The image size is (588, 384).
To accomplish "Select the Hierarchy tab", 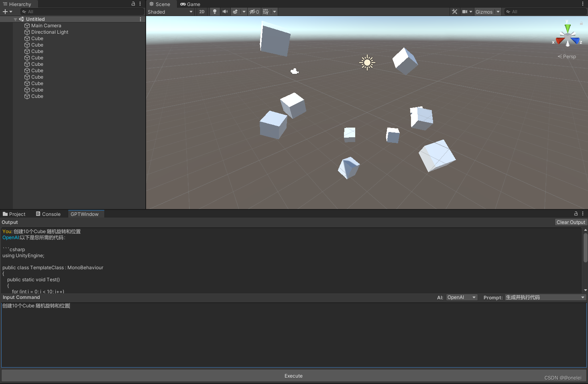I will point(17,4).
